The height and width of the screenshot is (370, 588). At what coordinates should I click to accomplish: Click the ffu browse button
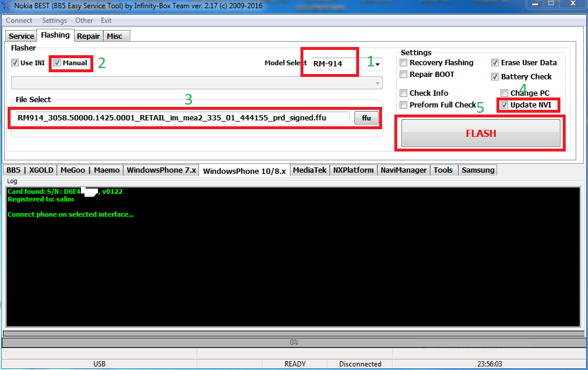366,118
